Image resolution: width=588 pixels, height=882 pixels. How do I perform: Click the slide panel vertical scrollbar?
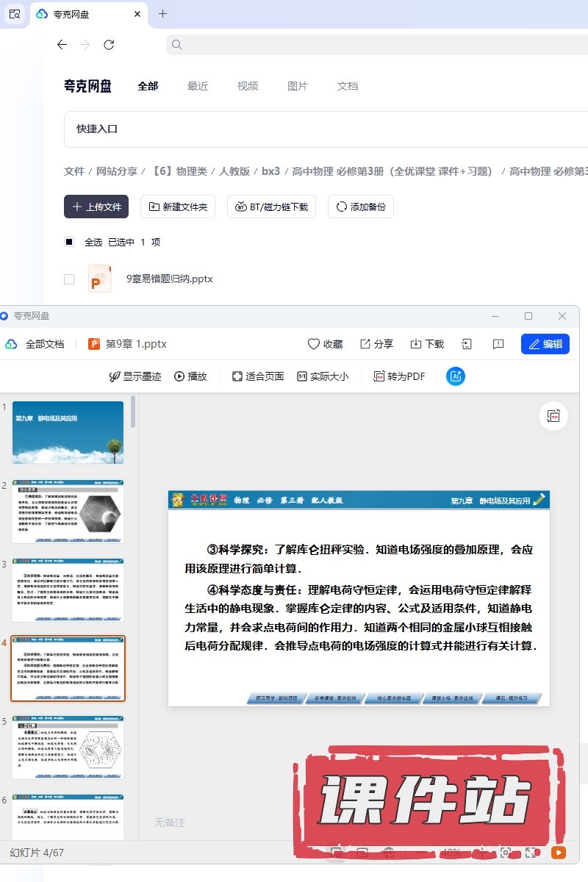(x=133, y=412)
